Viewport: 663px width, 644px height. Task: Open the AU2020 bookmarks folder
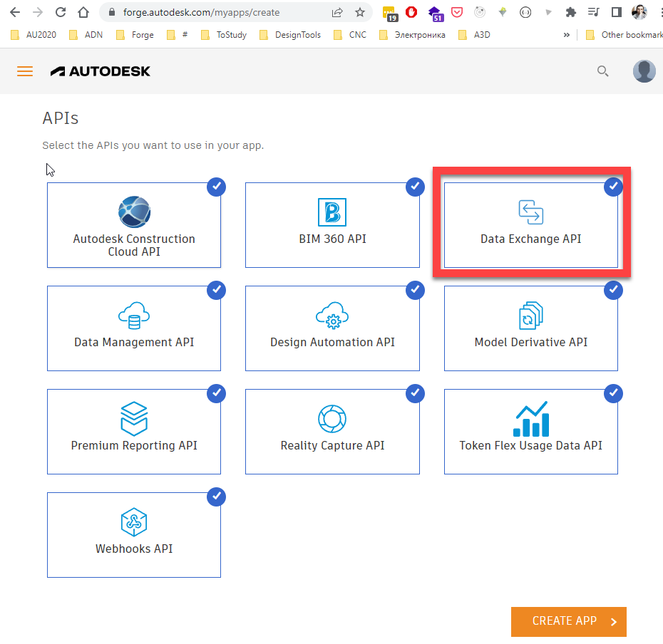pyautogui.click(x=34, y=35)
